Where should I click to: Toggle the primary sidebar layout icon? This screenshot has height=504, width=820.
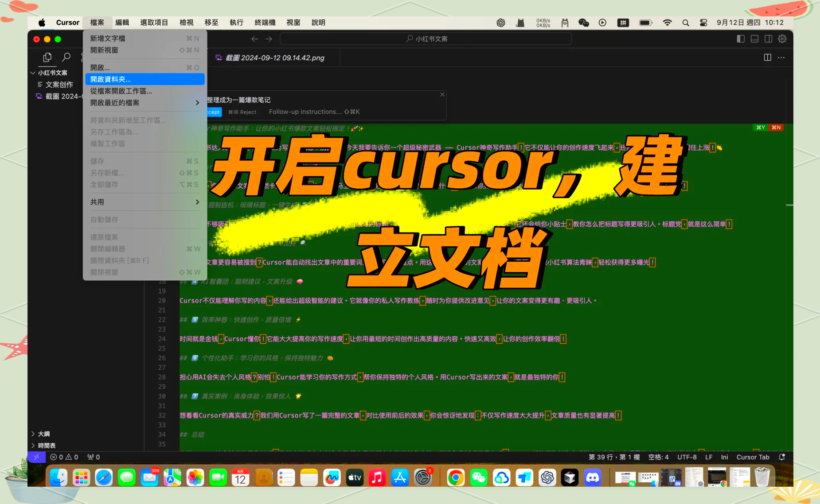(741, 39)
